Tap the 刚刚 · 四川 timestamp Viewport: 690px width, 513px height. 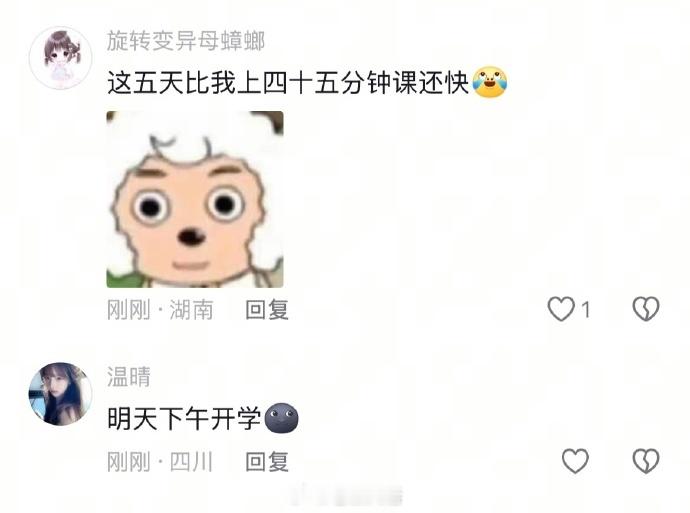[x=160, y=462]
